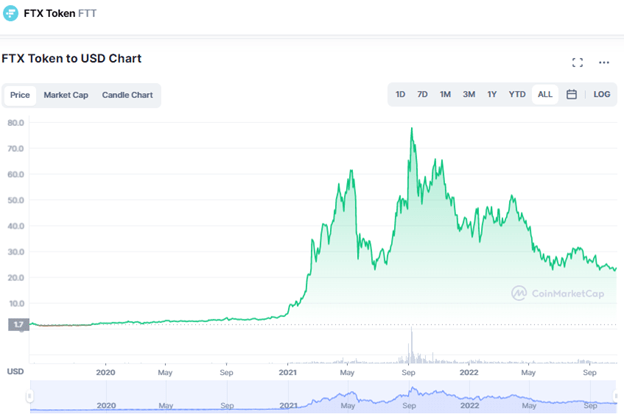Click the 1.7 price label marker
Viewport: 624px width, 417px height.
click(18, 324)
